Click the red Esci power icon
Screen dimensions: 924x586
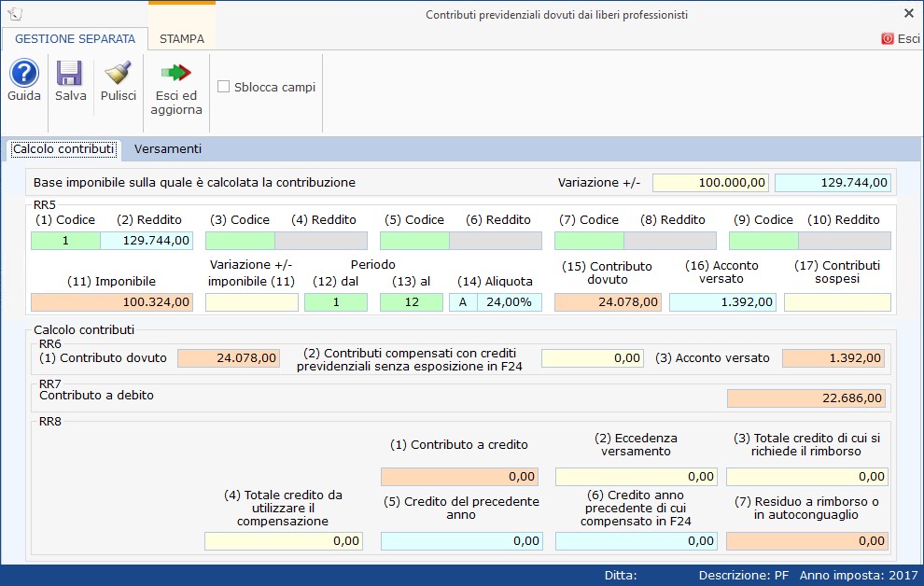pos(888,39)
